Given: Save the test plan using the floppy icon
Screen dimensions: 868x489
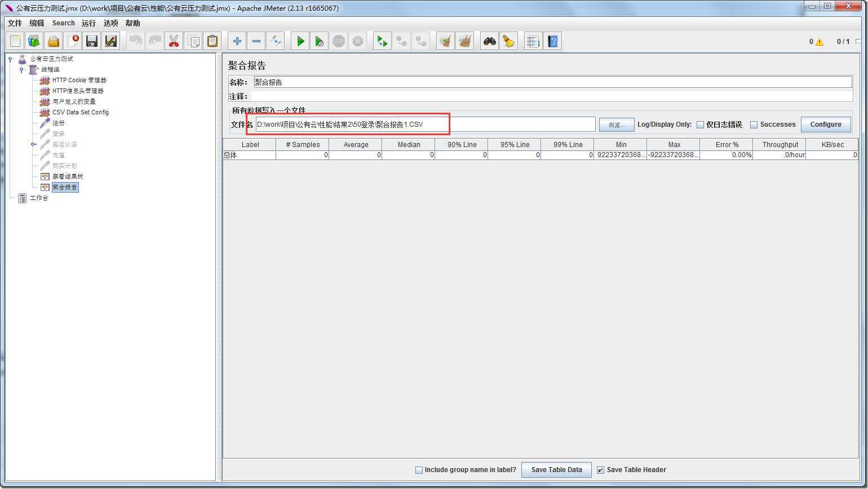Looking at the screenshot, I should [92, 41].
